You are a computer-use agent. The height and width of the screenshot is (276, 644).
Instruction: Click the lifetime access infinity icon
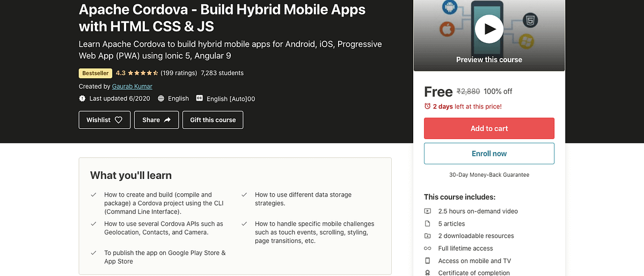click(428, 248)
